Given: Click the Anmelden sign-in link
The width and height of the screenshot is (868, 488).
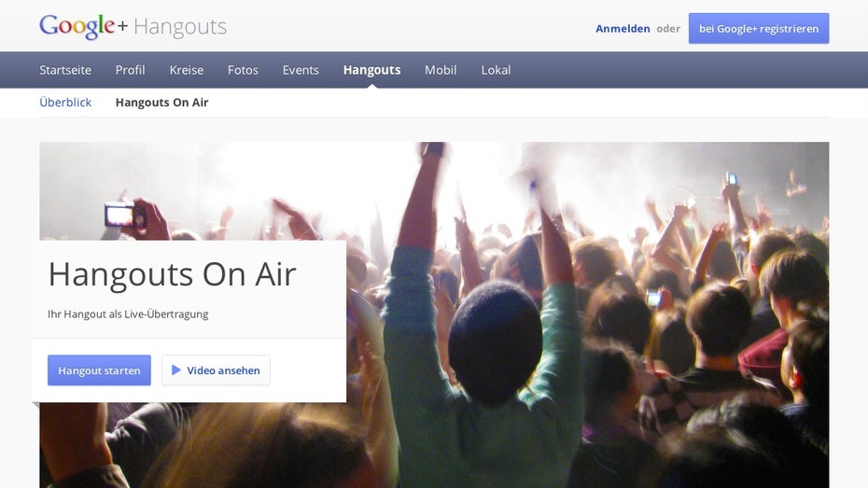Looking at the screenshot, I should [x=623, y=29].
